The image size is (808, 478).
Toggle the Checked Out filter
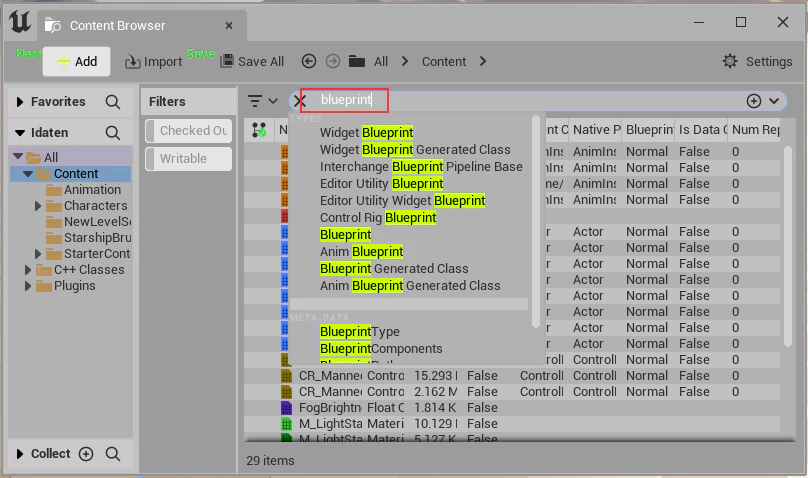tap(189, 131)
